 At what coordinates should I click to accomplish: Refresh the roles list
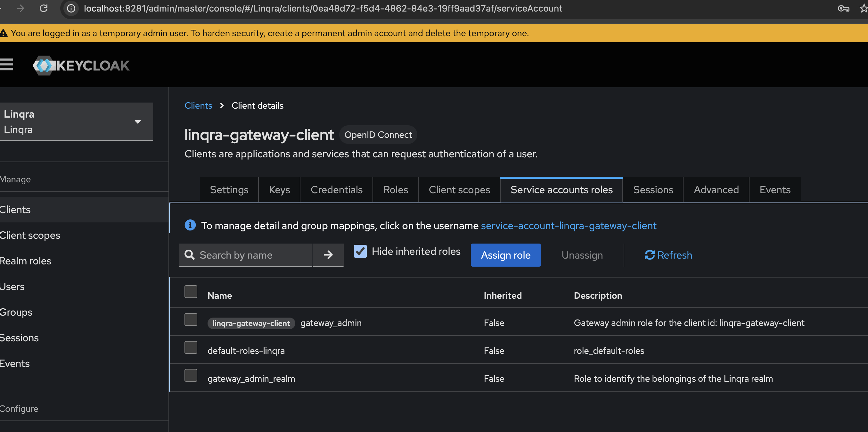click(668, 255)
